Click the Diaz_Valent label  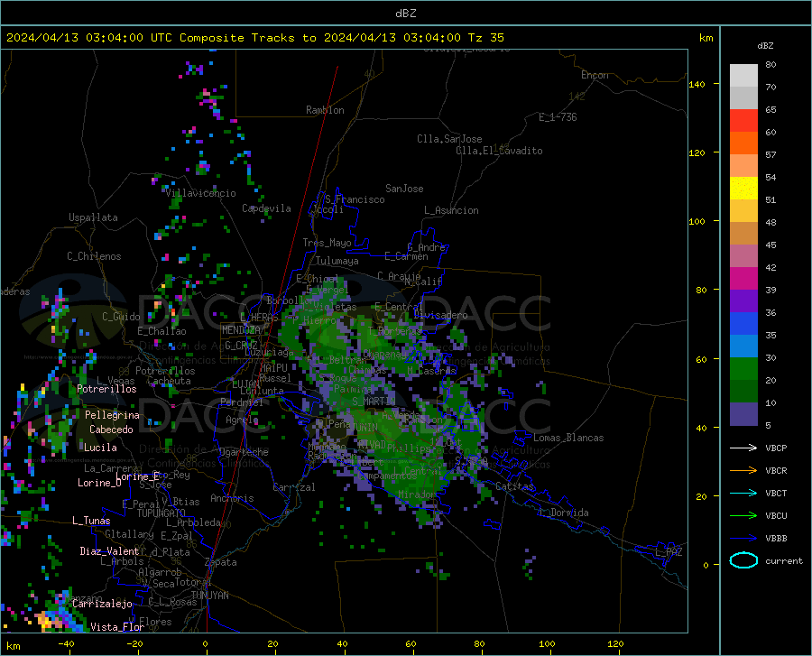pyautogui.click(x=109, y=551)
